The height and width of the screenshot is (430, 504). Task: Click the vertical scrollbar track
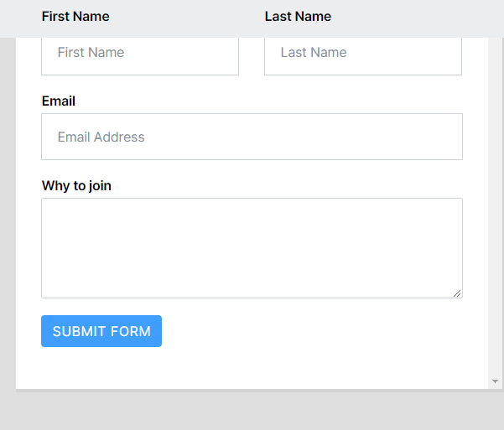[495, 210]
